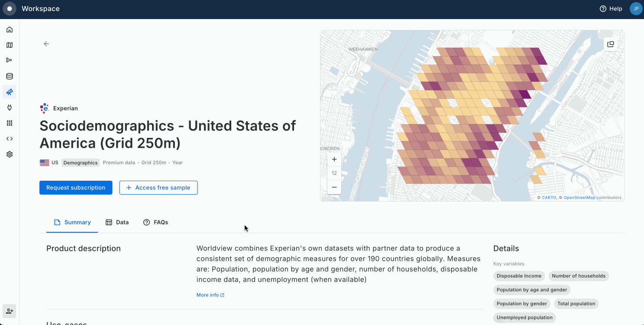
Task: Click Access free sample button
Action: click(x=159, y=188)
